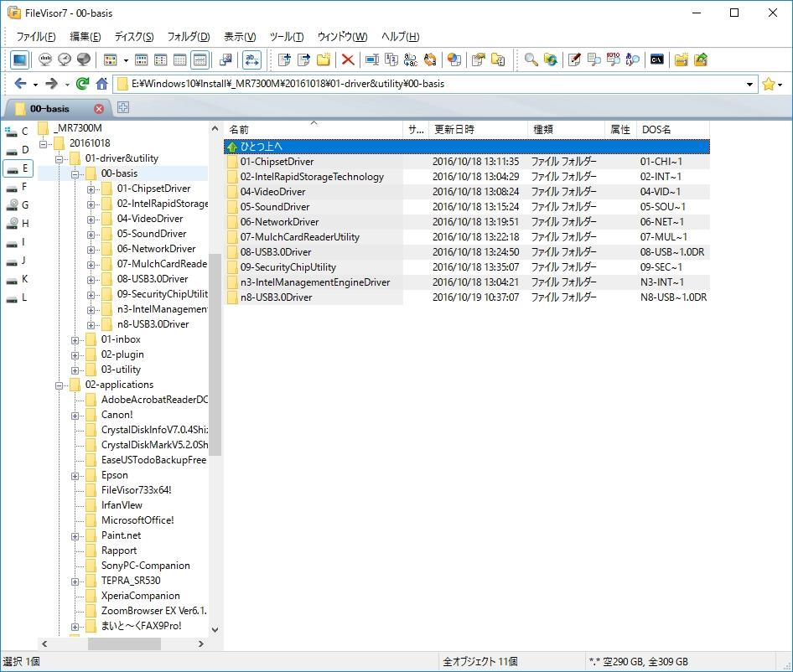Add a new tab with the plus icon
The width and height of the screenshot is (793, 672).
tap(123, 107)
